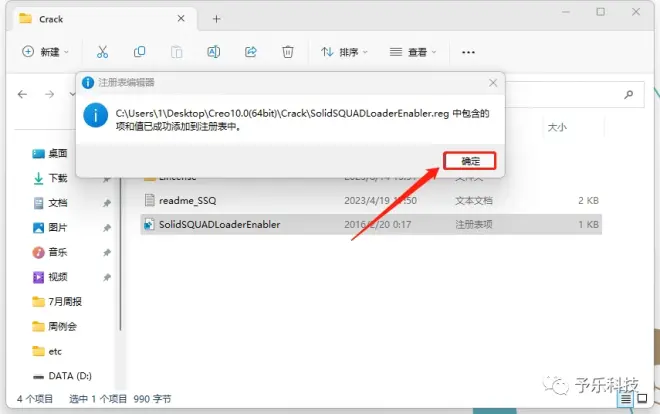This screenshot has width=660, height=414.
Task: Select the Crack tab
Action: pyautogui.click(x=104, y=19)
